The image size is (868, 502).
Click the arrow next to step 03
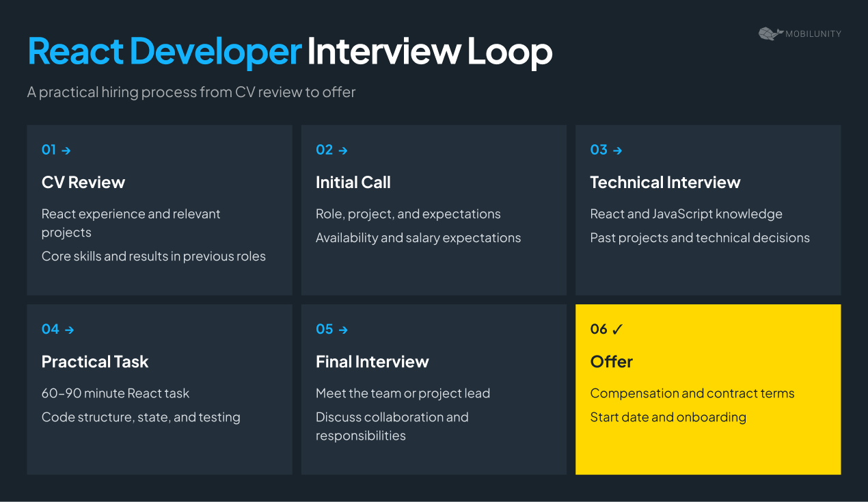617,150
